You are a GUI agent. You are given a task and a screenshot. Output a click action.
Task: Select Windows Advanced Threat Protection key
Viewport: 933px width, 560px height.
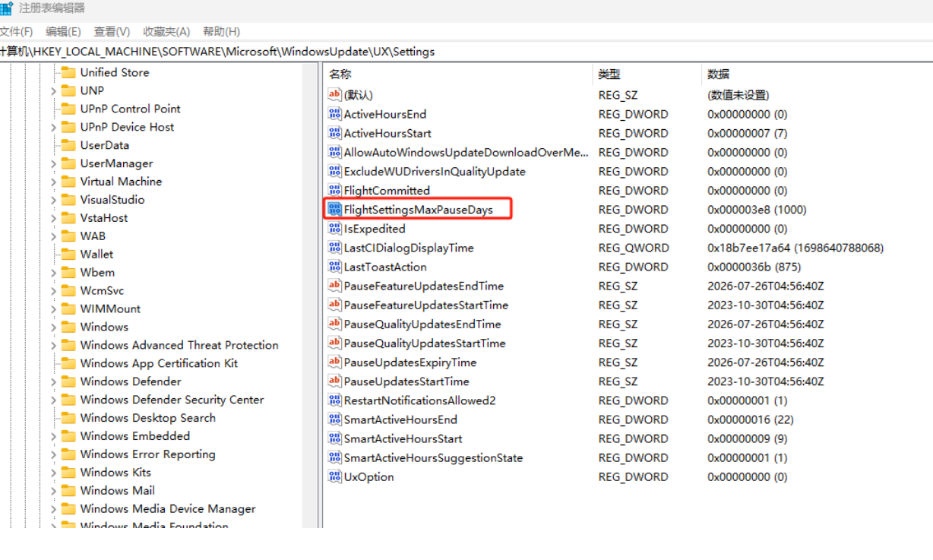pyautogui.click(x=179, y=345)
